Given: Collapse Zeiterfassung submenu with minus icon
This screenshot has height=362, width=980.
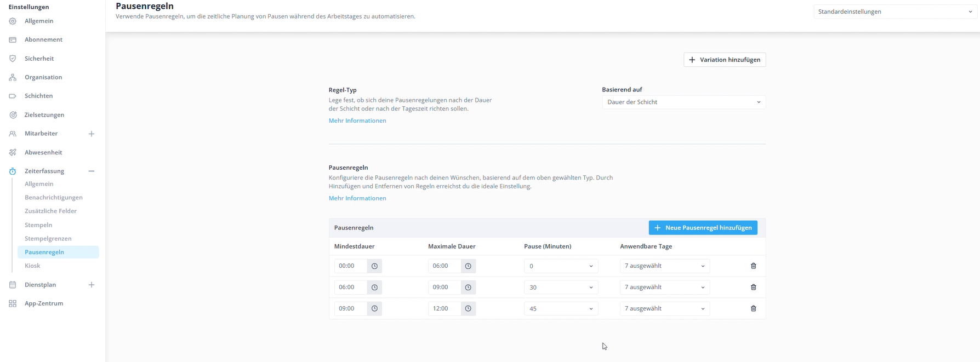Looking at the screenshot, I should [92, 171].
